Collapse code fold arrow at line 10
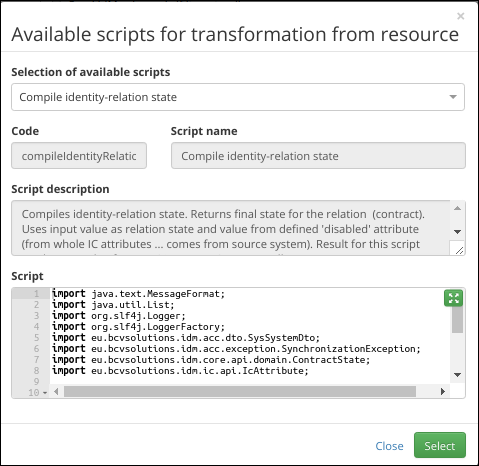Image resolution: width=479 pixels, height=466 pixels. 45,393
